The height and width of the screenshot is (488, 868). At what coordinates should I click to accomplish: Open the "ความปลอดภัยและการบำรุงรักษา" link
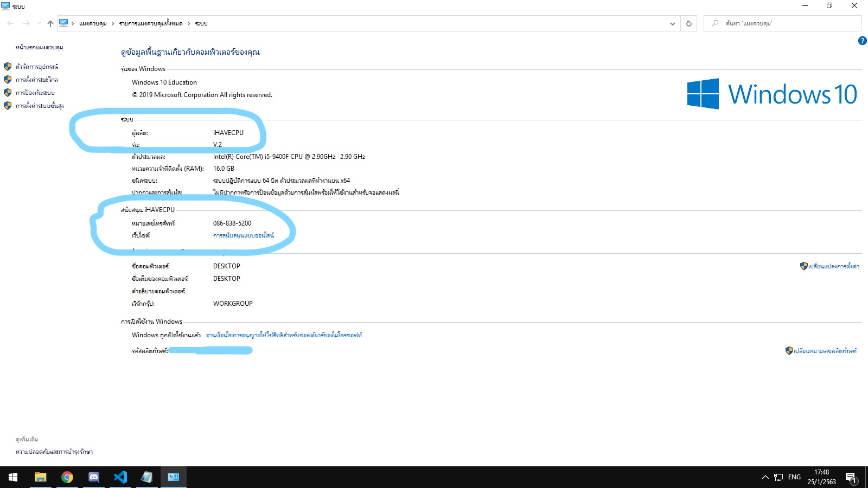[x=54, y=452]
